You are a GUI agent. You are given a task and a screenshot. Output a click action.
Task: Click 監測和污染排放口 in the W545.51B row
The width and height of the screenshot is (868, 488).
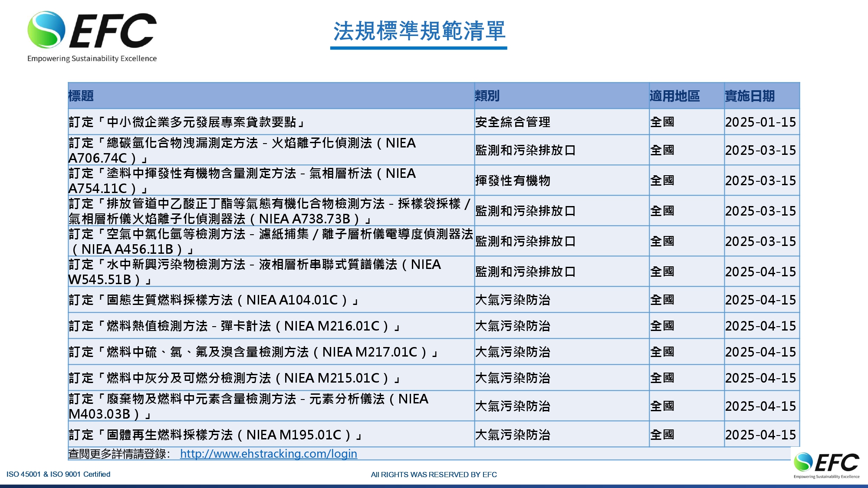pos(562,272)
